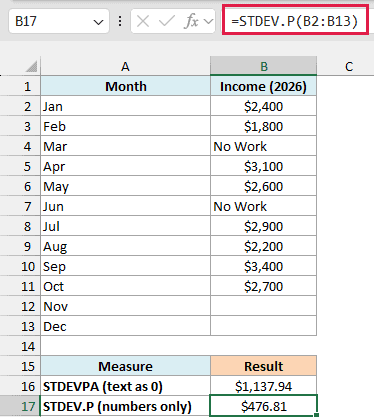Screen dimensions: 374x417
Task: Click the Month header cell
Action: [125, 86]
